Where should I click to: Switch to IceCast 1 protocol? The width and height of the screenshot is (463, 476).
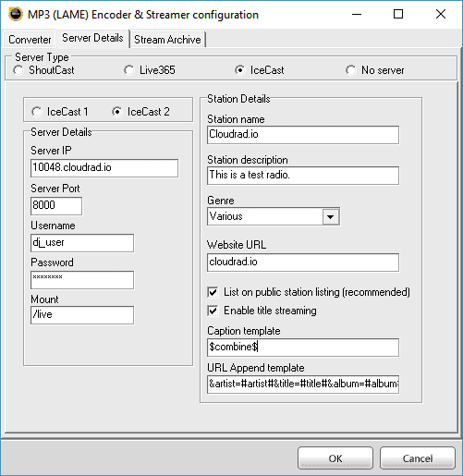pyautogui.click(x=37, y=112)
